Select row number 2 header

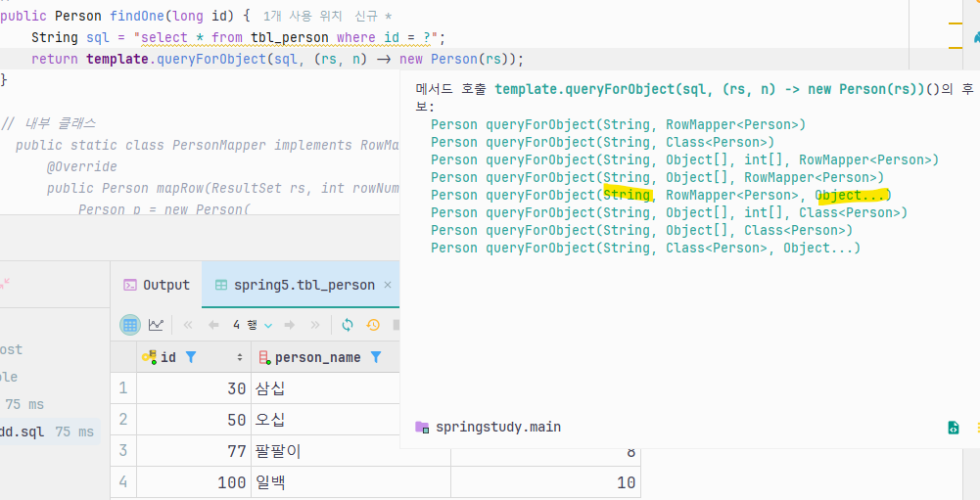[x=123, y=420]
